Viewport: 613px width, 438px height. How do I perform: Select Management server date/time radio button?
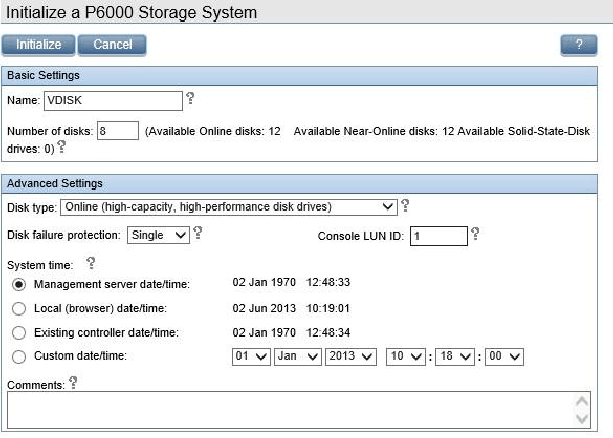[19, 284]
